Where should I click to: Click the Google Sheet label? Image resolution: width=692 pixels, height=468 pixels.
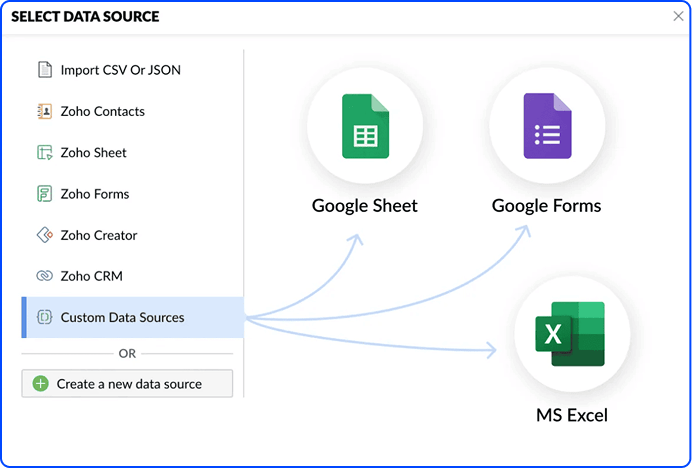[365, 206]
